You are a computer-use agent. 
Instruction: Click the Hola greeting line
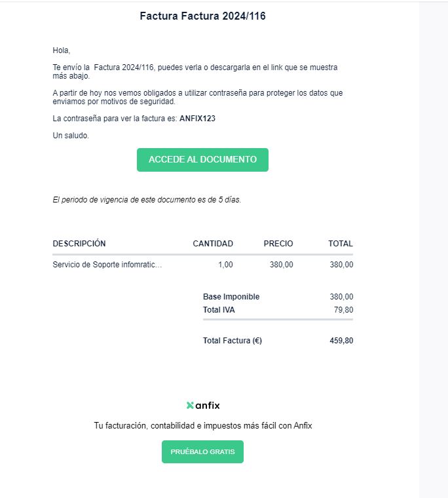coord(62,50)
